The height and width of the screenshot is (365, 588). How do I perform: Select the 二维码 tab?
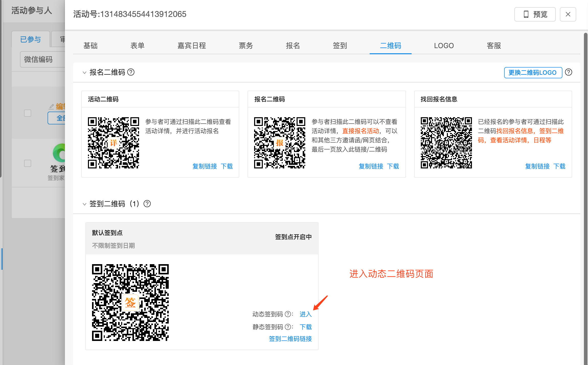[391, 46]
